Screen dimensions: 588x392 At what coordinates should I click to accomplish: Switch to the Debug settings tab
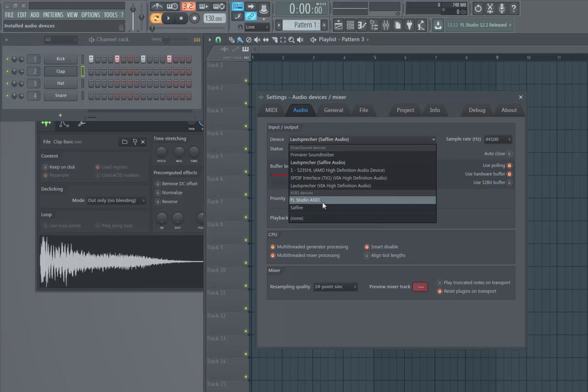477,110
